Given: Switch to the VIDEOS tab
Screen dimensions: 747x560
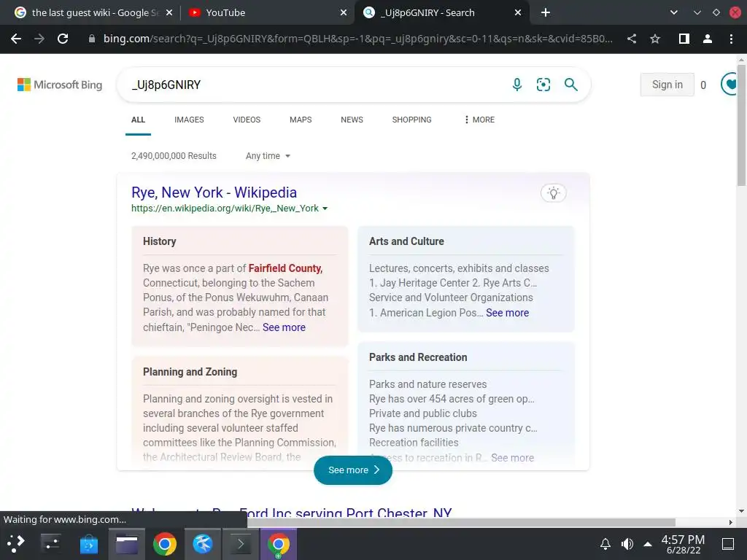Looking at the screenshot, I should tap(247, 120).
